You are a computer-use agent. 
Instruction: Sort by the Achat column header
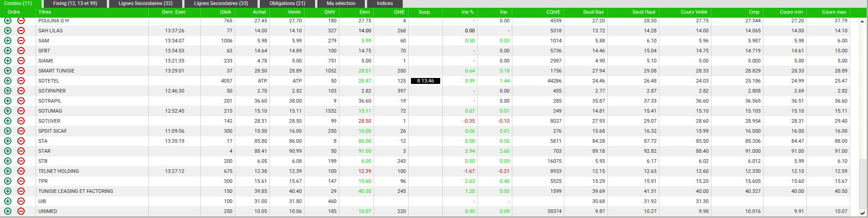(x=253, y=12)
